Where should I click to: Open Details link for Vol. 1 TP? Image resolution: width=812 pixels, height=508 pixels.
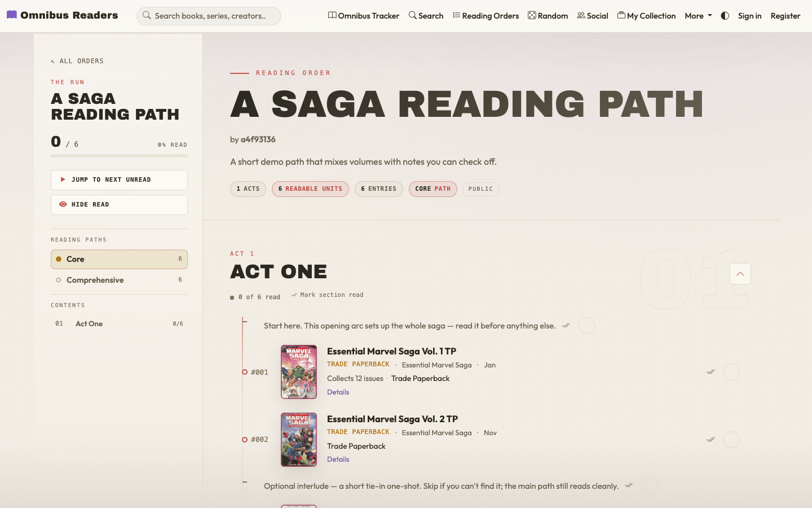click(x=338, y=392)
